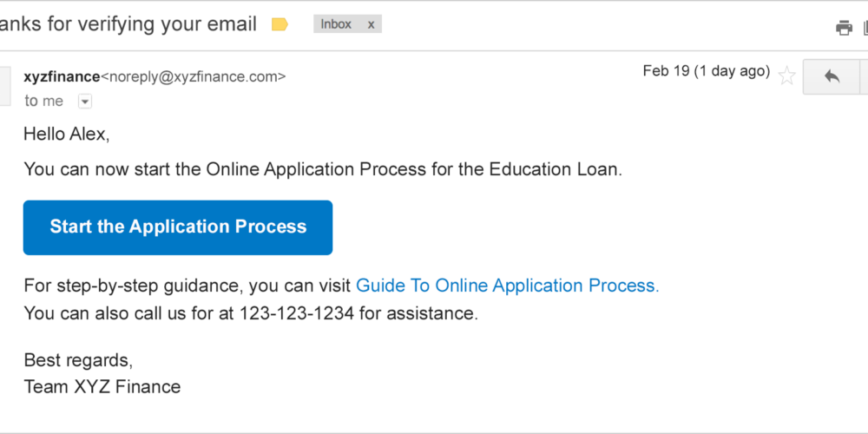Reply using the arrow button
868x434 pixels.
point(832,76)
